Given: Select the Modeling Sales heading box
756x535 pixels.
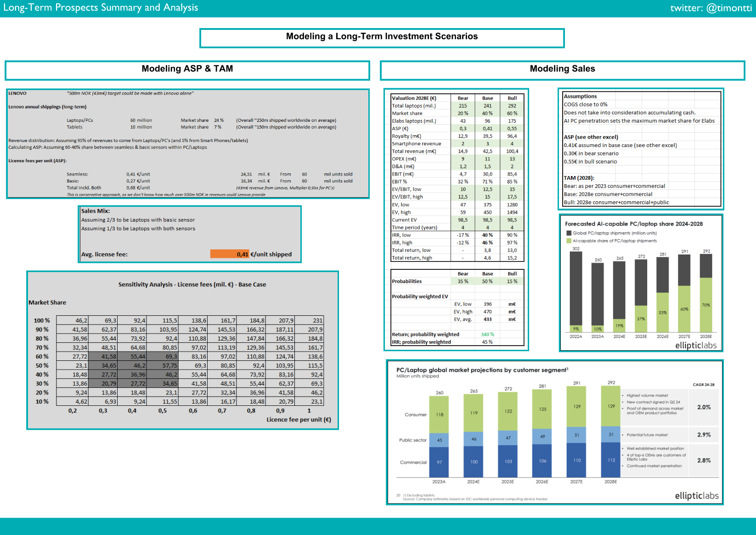Looking at the screenshot, I should tap(562, 69).
